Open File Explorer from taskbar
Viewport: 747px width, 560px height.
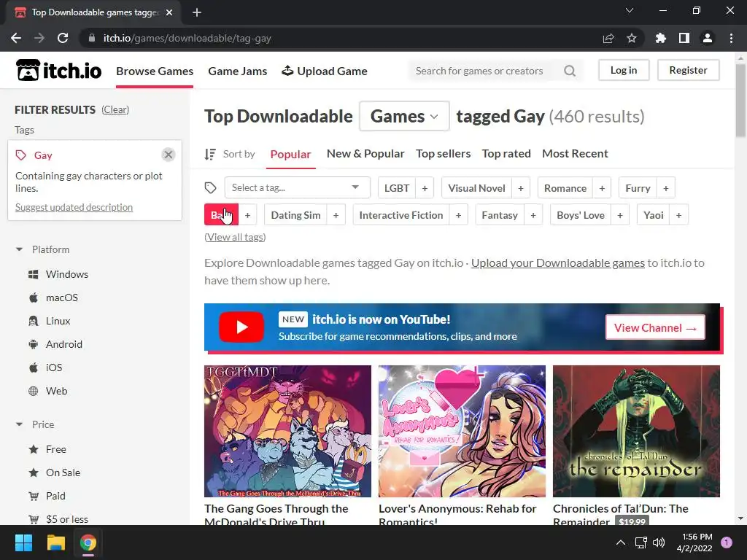pos(55,542)
